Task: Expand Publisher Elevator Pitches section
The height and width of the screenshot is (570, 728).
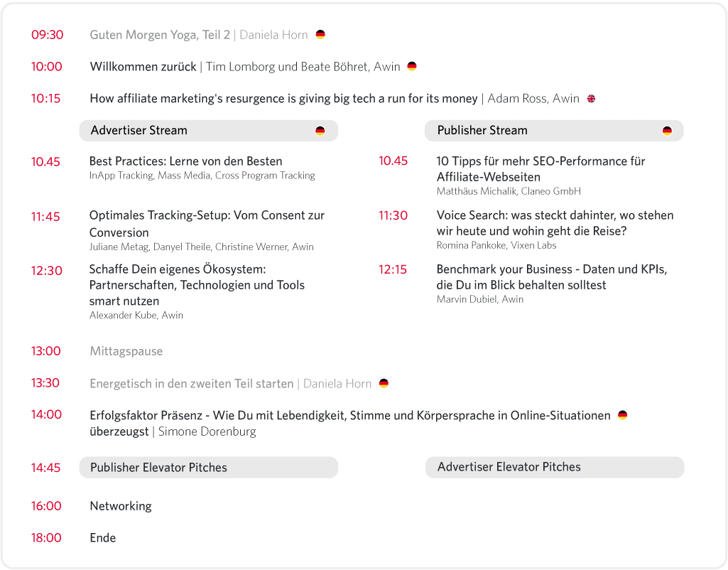Action: point(207,468)
